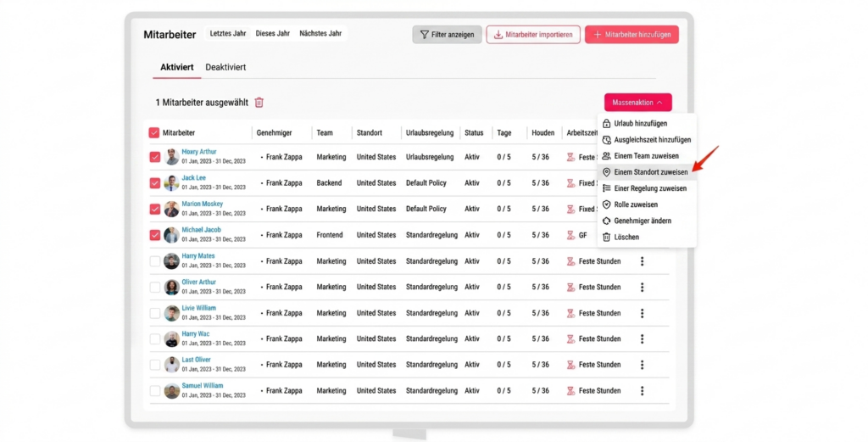868x442 pixels.
Task: Click Mitarbeiter hinzufügen button
Action: (x=632, y=35)
